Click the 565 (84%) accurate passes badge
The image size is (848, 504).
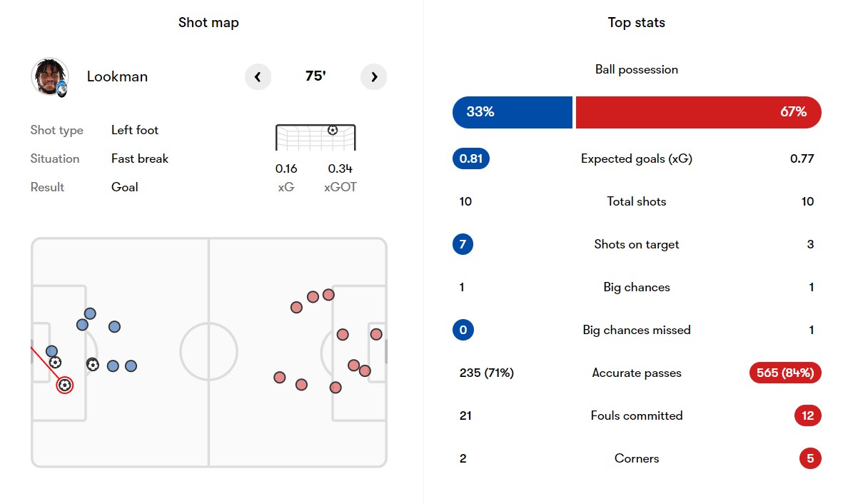point(785,373)
